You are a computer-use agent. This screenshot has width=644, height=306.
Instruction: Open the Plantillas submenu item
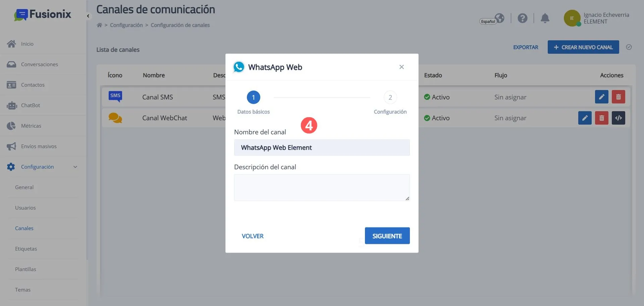tap(25, 269)
